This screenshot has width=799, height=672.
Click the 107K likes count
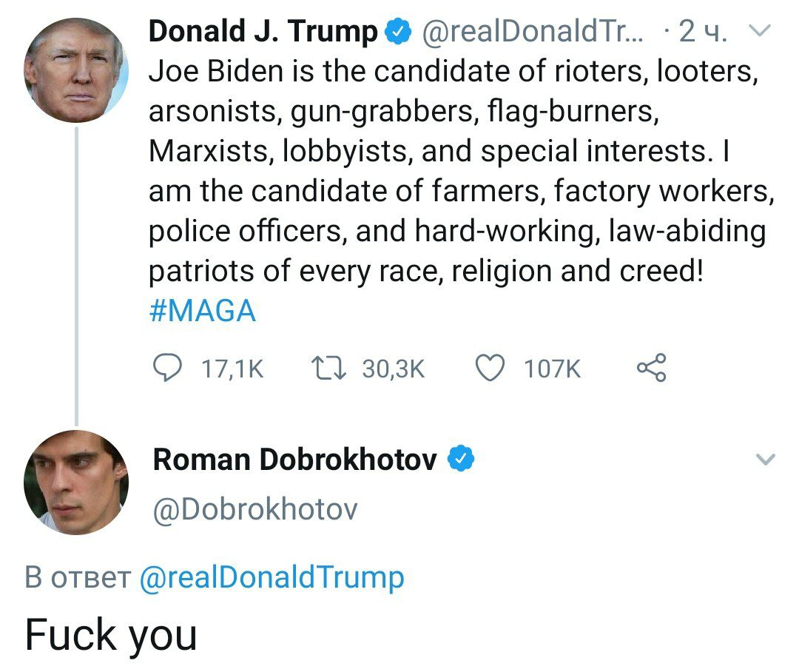tap(552, 368)
